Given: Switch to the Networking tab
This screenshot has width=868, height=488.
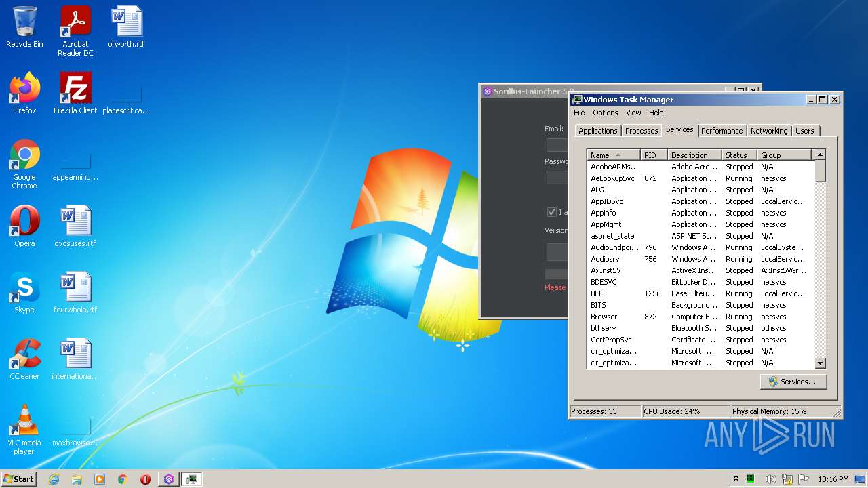Looking at the screenshot, I should 769,131.
